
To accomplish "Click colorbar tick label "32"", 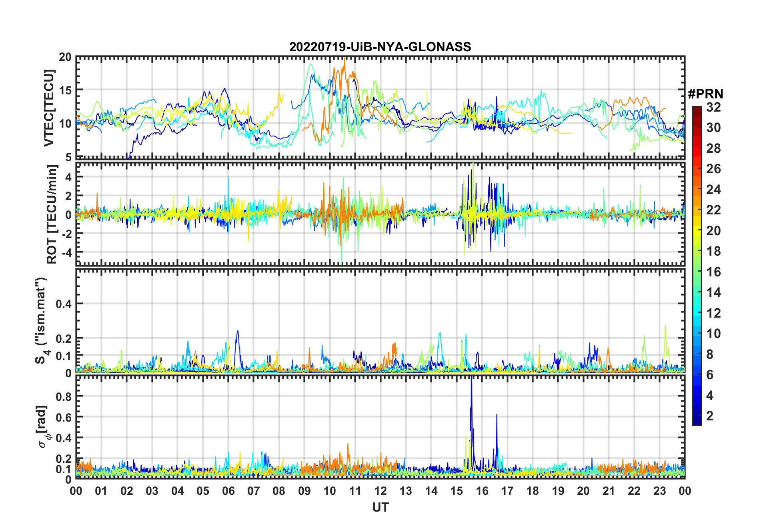I will pyautogui.click(x=713, y=107).
